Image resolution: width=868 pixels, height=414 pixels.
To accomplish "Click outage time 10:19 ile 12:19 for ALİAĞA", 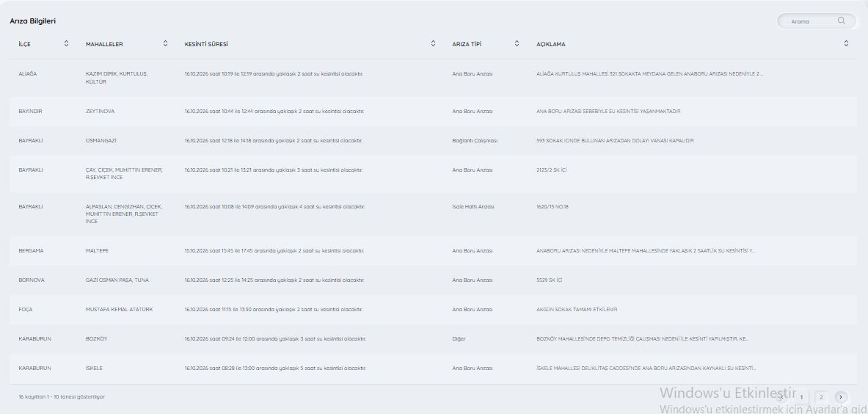I will coord(274,73).
